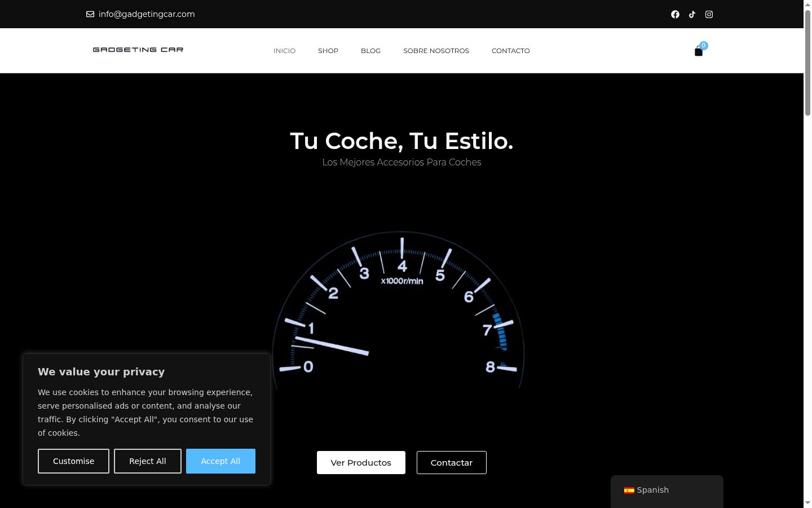Image resolution: width=812 pixels, height=508 pixels.
Task: Open the Instagram social icon
Action: point(709,14)
